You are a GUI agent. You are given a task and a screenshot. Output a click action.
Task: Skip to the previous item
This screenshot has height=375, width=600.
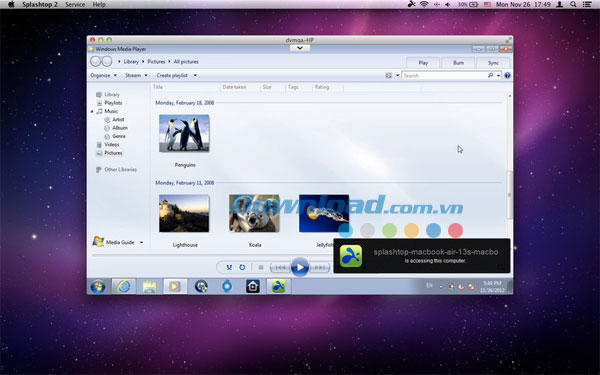click(280, 267)
